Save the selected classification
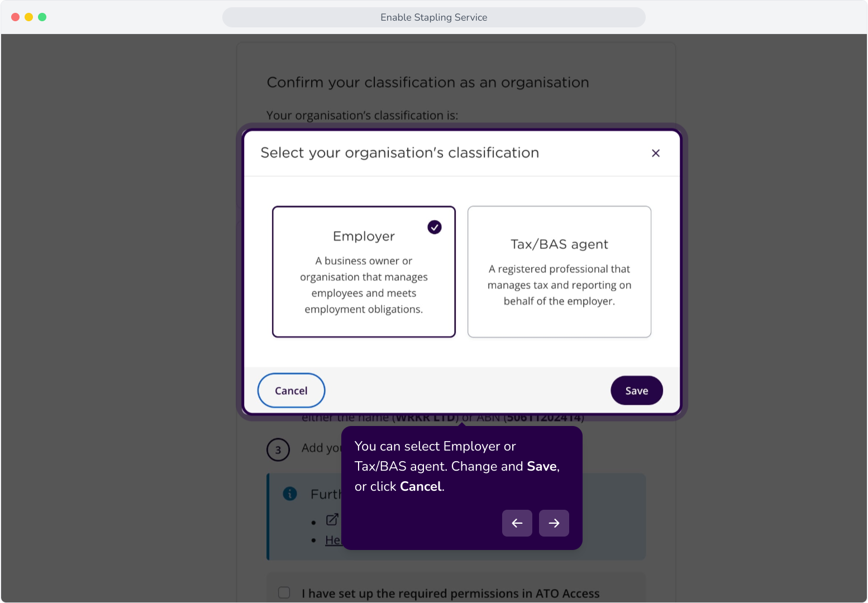Viewport: 868px width, 603px height. click(x=637, y=391)
